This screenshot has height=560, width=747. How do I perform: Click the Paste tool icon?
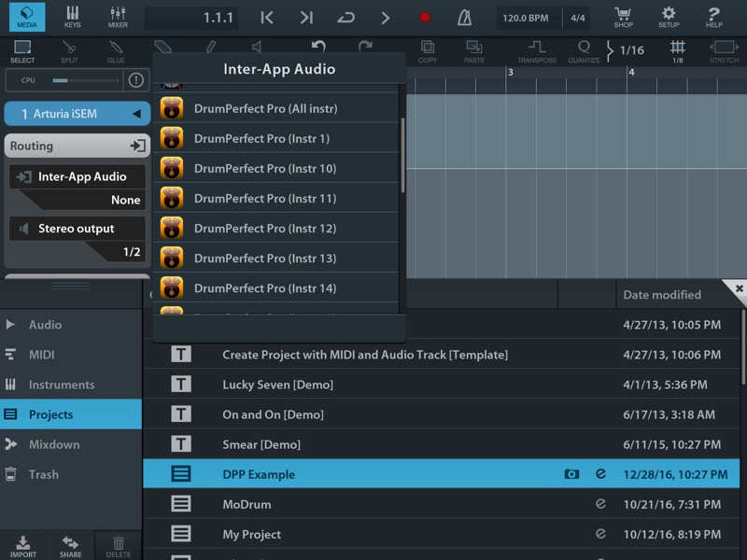point(474,51)
